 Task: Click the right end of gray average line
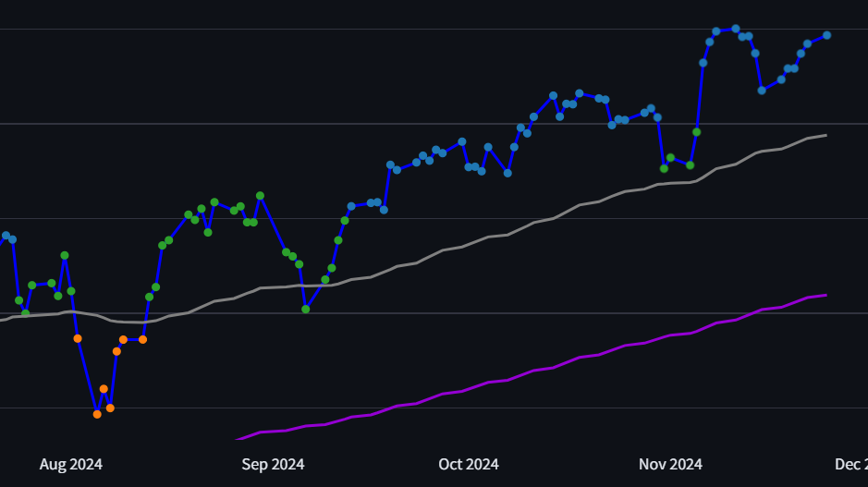pos(825,135)
